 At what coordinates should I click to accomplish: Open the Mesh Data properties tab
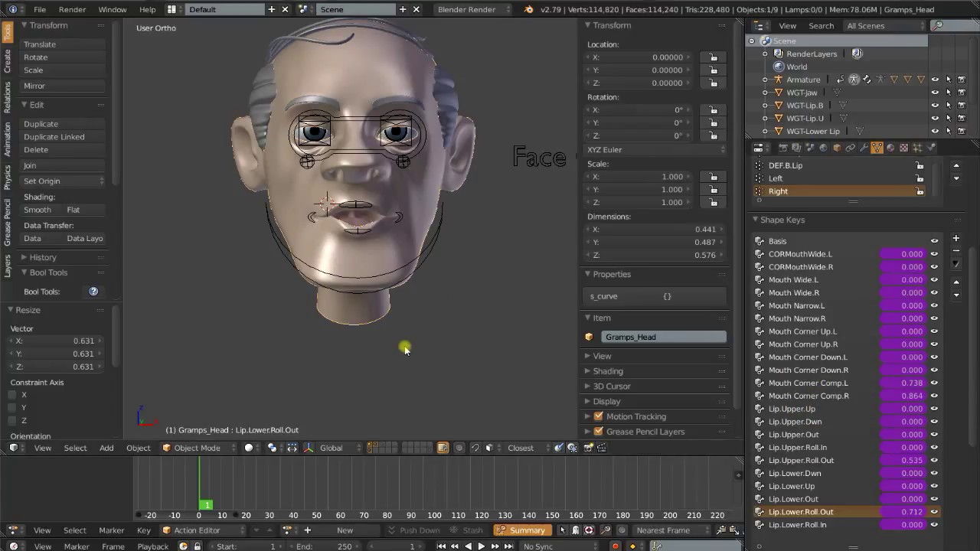coord(877,148)
